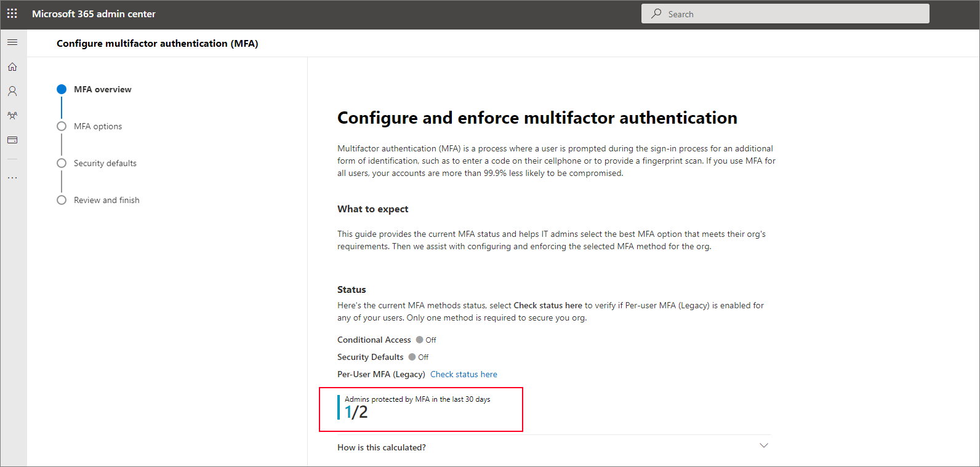Click the chevron beside How is this calculated
Screen dimensions: 980x467
pos(764,445)
